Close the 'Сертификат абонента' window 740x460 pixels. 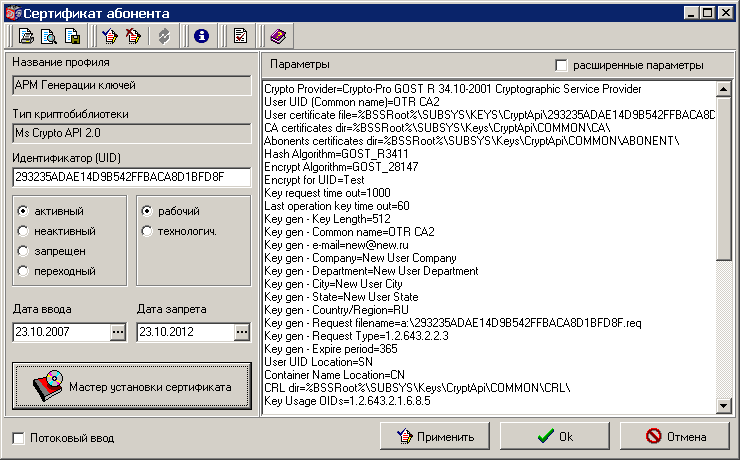click(725, 13)
